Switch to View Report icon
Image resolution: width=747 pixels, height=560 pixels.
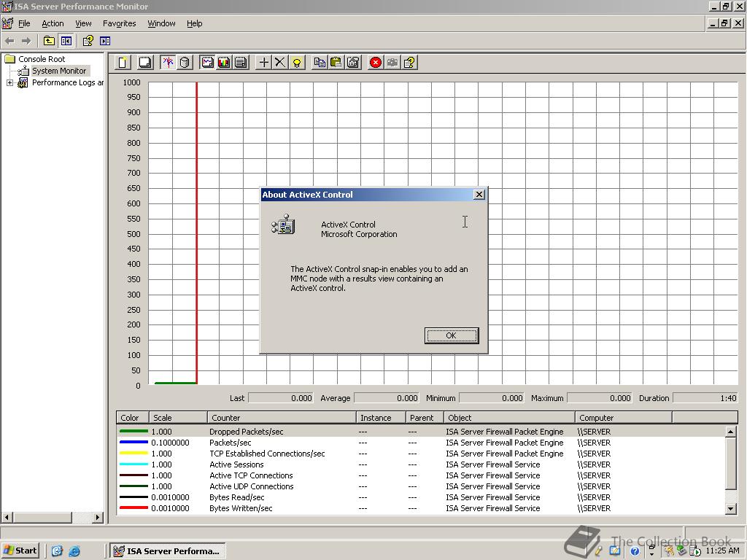(x=241, y=63)
